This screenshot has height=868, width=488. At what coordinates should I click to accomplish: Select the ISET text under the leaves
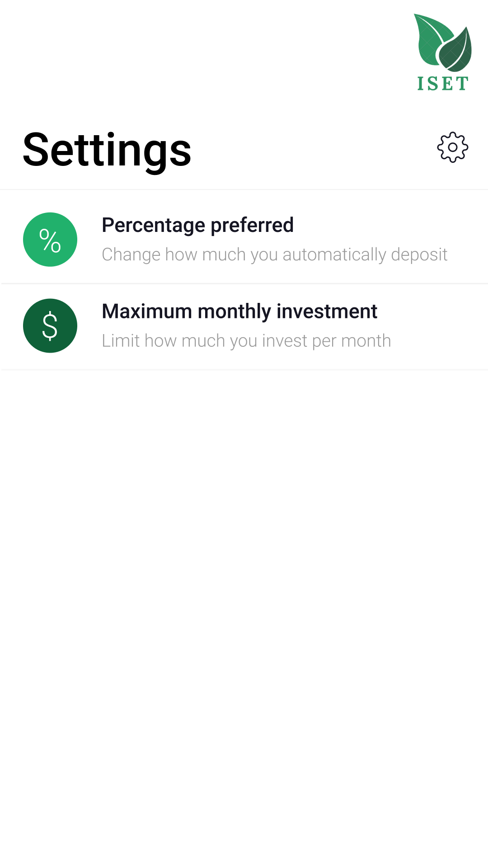coord(443,84)
